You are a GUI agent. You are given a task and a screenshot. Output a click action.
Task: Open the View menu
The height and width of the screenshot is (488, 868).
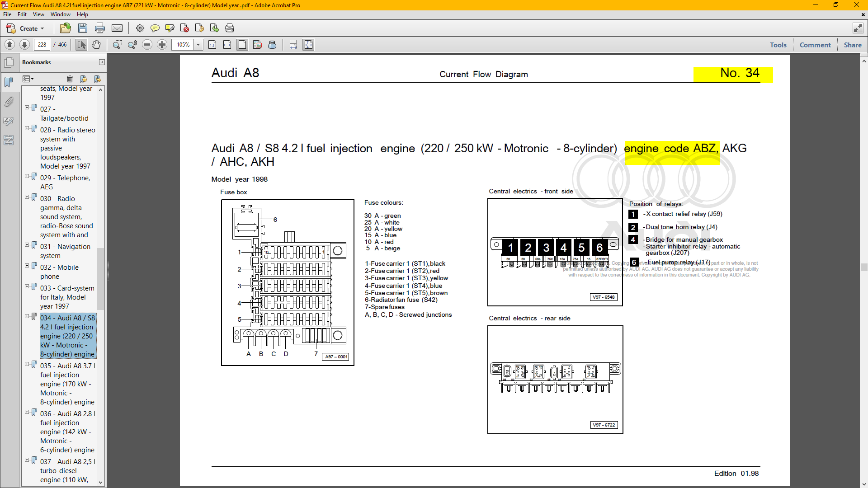[x=38, y=14]
